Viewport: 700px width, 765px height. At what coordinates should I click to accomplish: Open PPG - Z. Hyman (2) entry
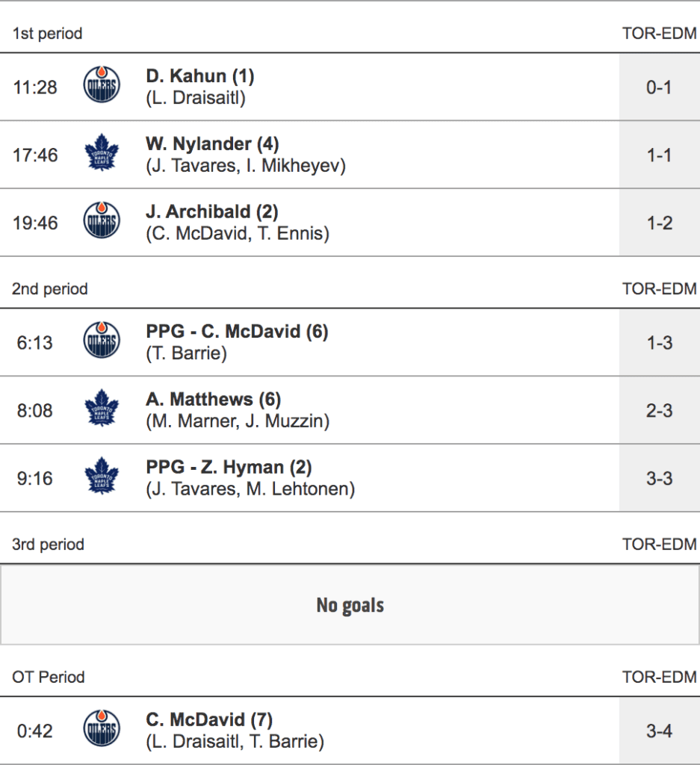[229, 468]
